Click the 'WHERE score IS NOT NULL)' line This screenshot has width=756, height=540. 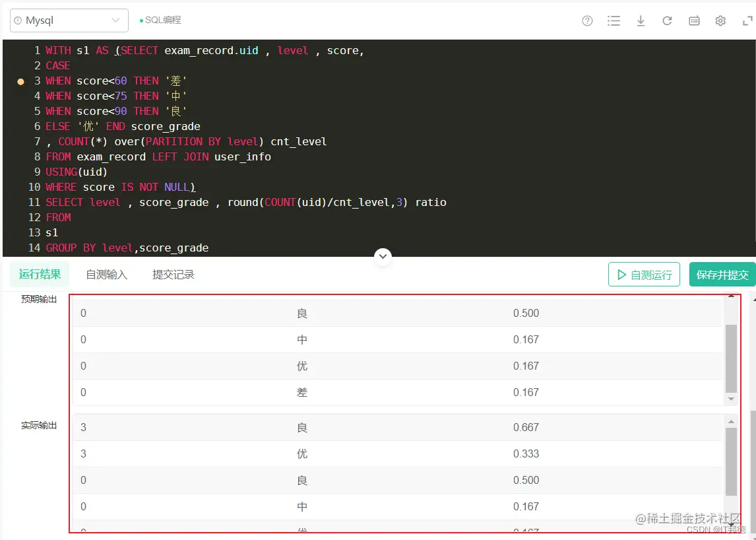121,187
